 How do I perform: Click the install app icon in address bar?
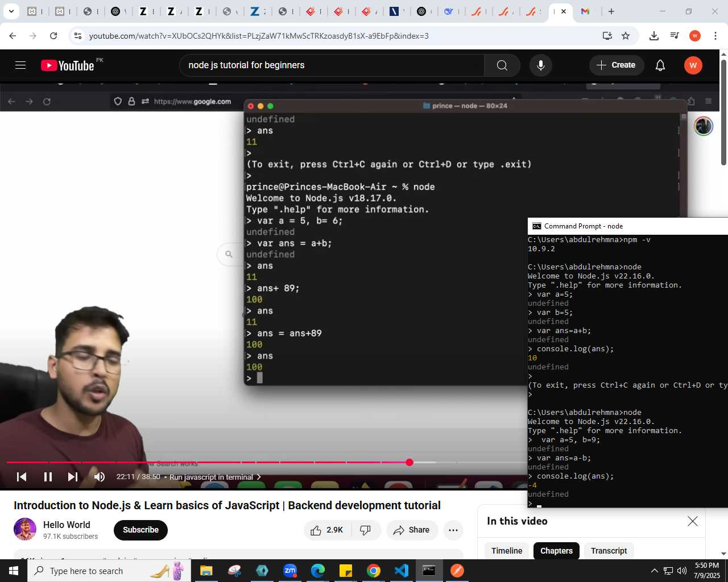607,36
